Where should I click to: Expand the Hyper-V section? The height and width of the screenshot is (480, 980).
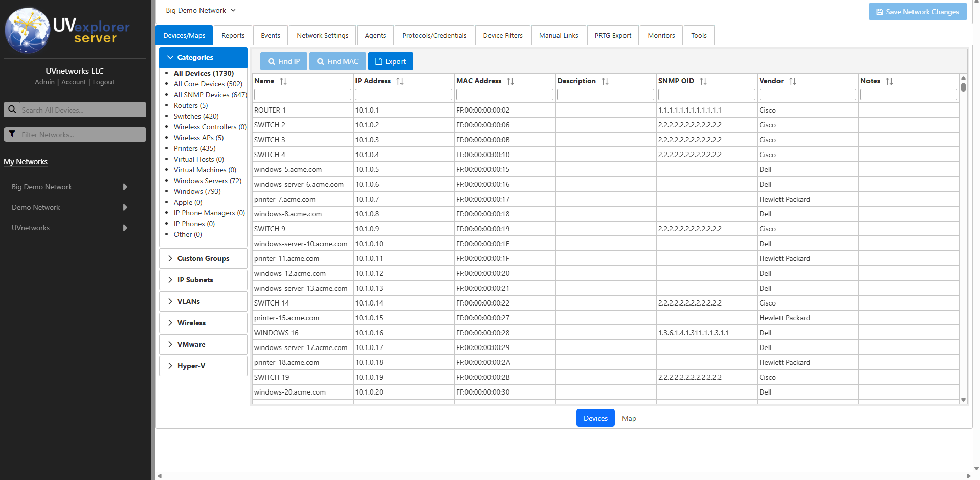point(204,366)
